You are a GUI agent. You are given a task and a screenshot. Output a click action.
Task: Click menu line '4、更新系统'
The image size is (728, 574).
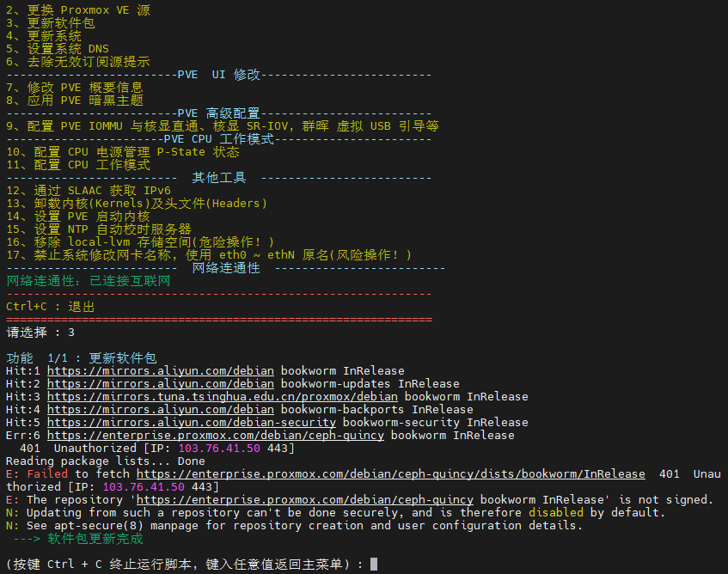44,36
